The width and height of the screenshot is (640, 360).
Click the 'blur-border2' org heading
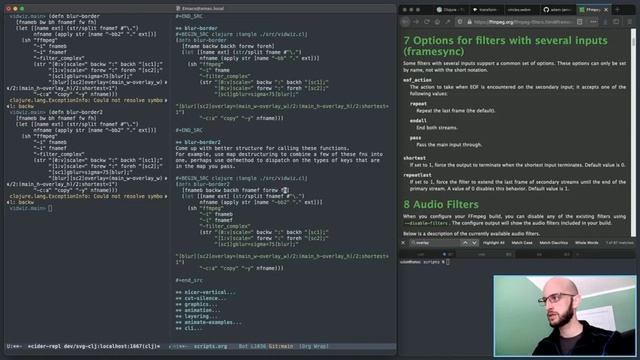(198, 142)
